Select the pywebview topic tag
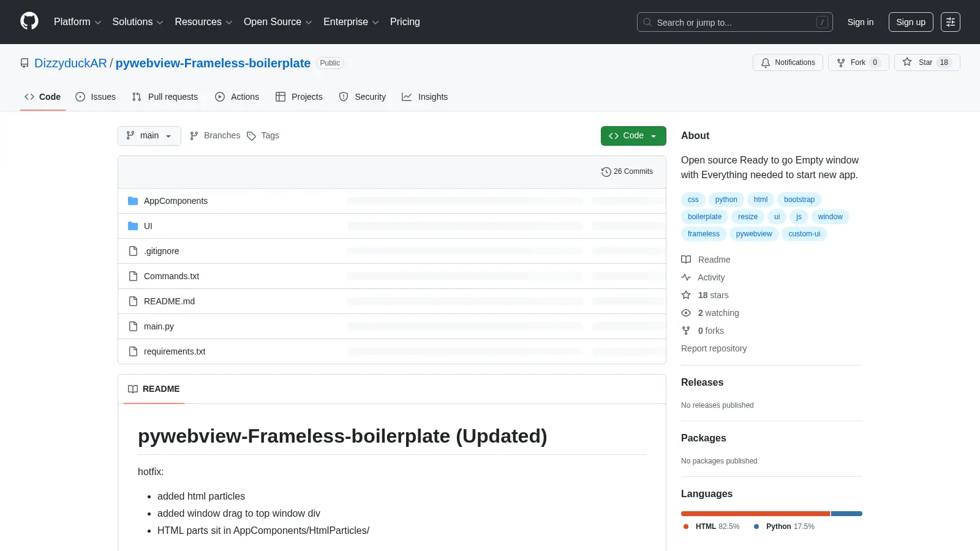The image size is (980, 551). (754, 234)
